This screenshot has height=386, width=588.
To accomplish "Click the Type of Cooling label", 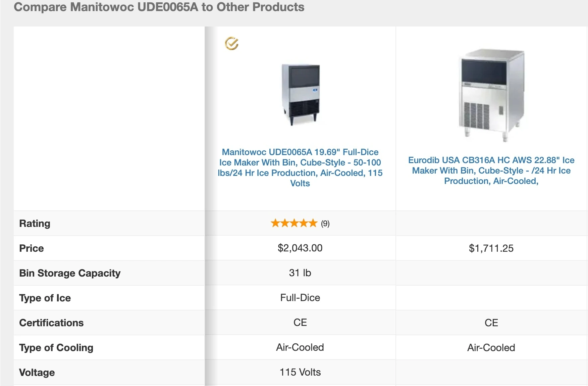I will click(56, 348).
